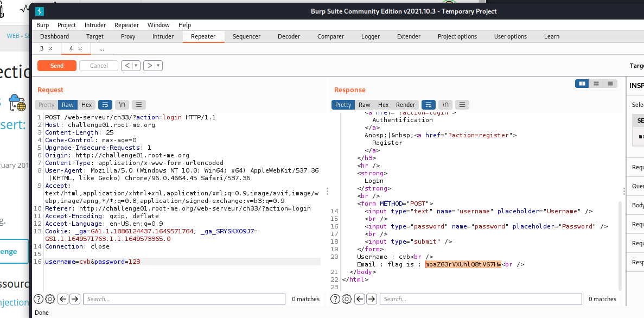Click the Response pane vertical scrollbar
Viewport: 644px width, 318px height.
pyautogui.click(x=620, y=246)
